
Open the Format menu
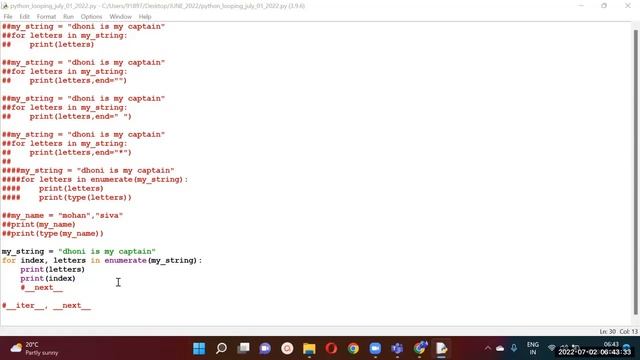[46, 17]
